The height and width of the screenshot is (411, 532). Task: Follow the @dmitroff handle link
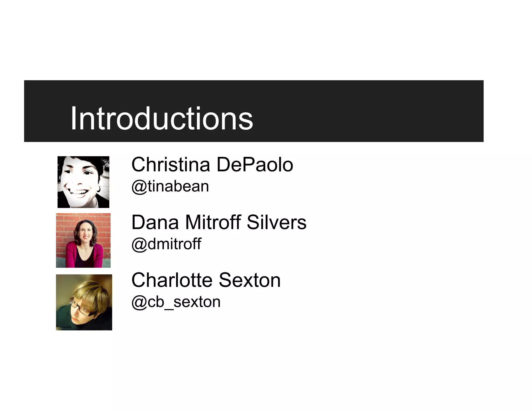pyautogui.click(x=166, y=244)
